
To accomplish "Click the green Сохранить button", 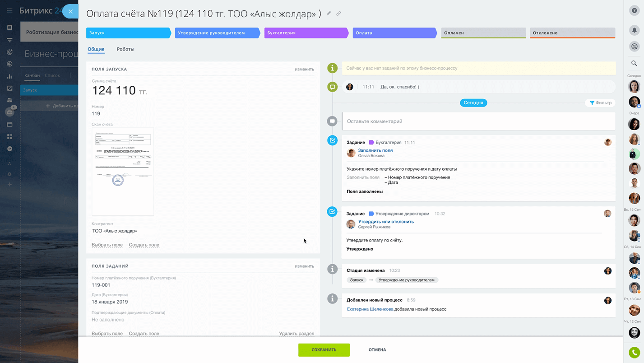I will 324,350.
